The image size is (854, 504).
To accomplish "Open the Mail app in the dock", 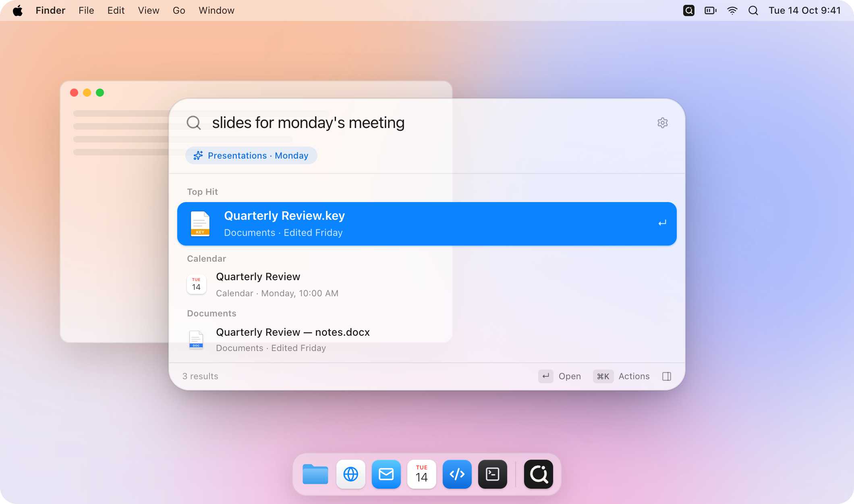I will click(x=386, y=474).
